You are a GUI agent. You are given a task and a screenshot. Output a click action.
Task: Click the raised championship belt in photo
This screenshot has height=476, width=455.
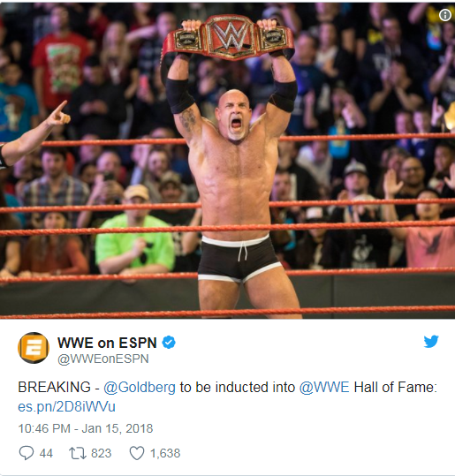pyautogui.click(x=228, y=38)
